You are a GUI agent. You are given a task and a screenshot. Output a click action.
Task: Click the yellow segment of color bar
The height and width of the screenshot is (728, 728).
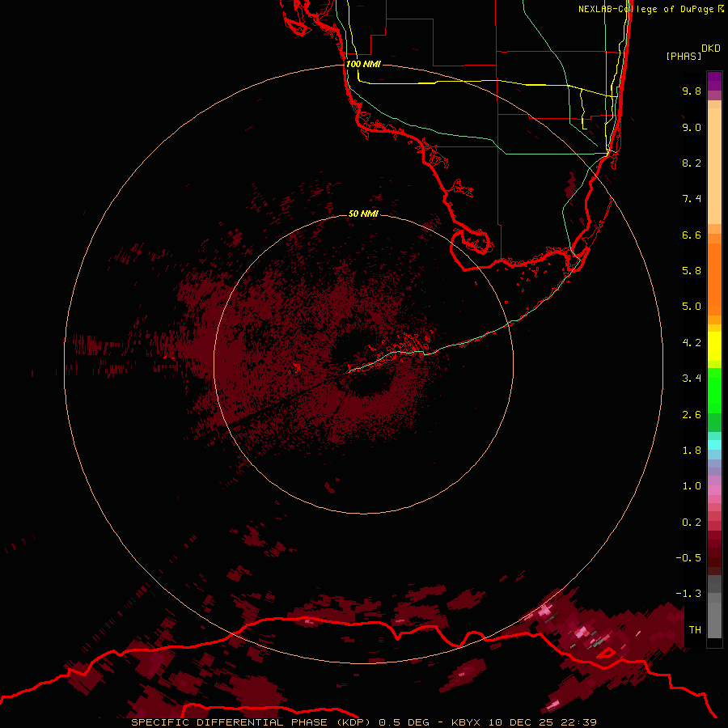[714, 346]
